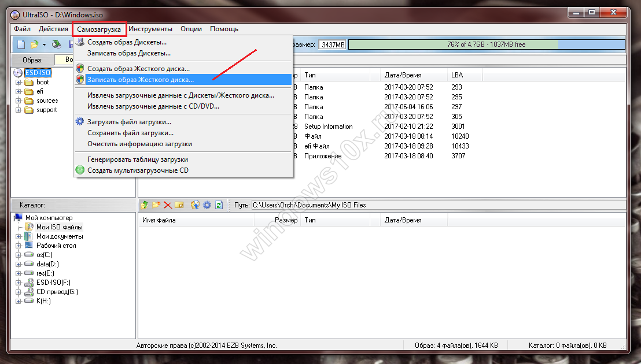Expand the Рабочий стол node

pyautogui.click(x=18, y=246)
